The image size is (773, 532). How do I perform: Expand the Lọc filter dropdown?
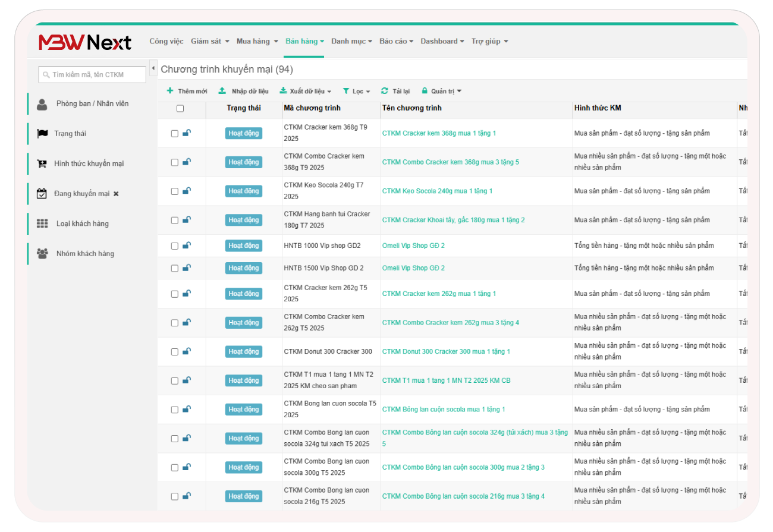click(x=357, y=92)
